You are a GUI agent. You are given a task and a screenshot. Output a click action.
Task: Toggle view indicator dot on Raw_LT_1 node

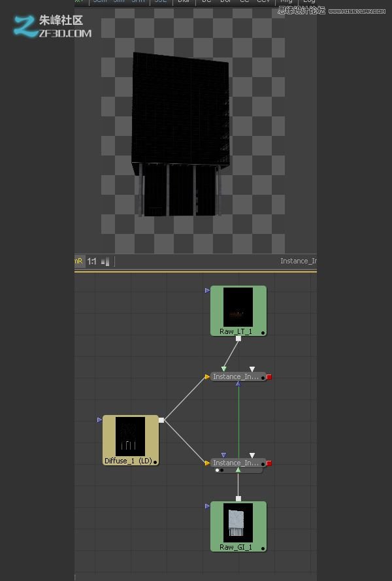pos(263,333)
